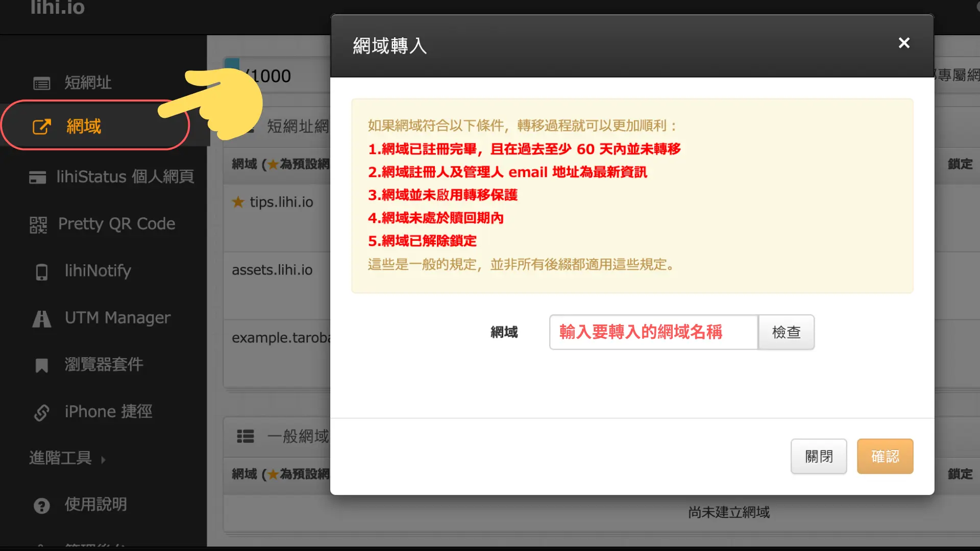
Task: Select the assets.lihi.io domain row
Action: pos(272,270)
